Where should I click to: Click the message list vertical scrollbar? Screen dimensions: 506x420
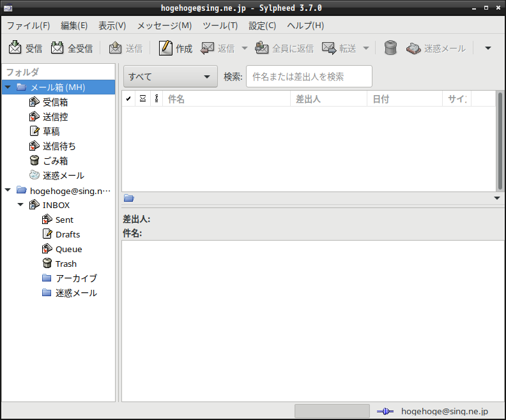500,141
